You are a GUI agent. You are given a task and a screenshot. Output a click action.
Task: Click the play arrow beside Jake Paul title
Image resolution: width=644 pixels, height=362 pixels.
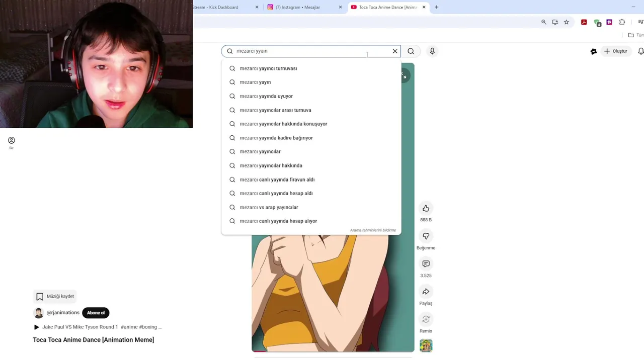(x=36, y=327)
